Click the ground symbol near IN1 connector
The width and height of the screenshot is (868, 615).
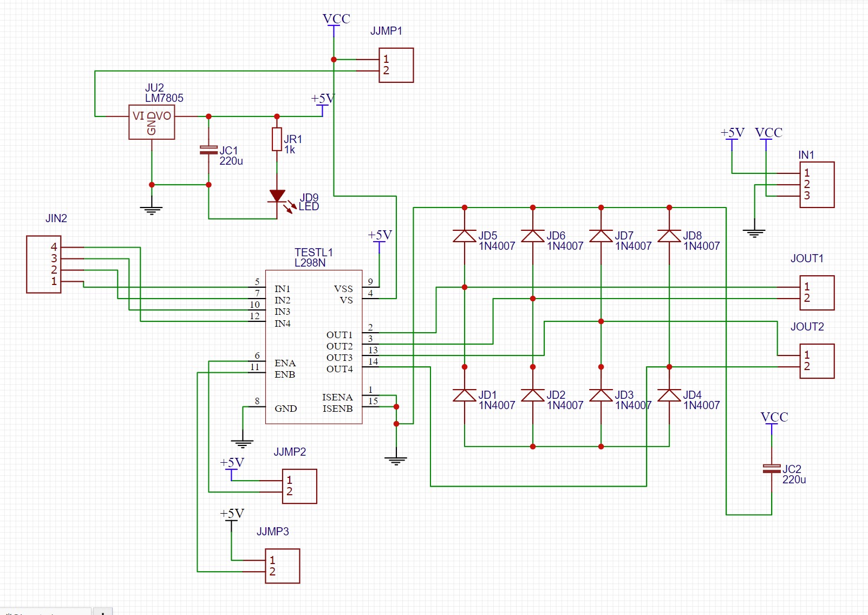pos(754,233)
